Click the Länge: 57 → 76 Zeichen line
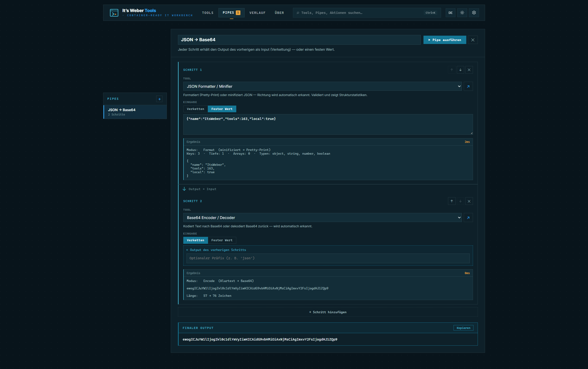Image resolution: width=588 pixels, height=369 pixels. click(209, 296)
